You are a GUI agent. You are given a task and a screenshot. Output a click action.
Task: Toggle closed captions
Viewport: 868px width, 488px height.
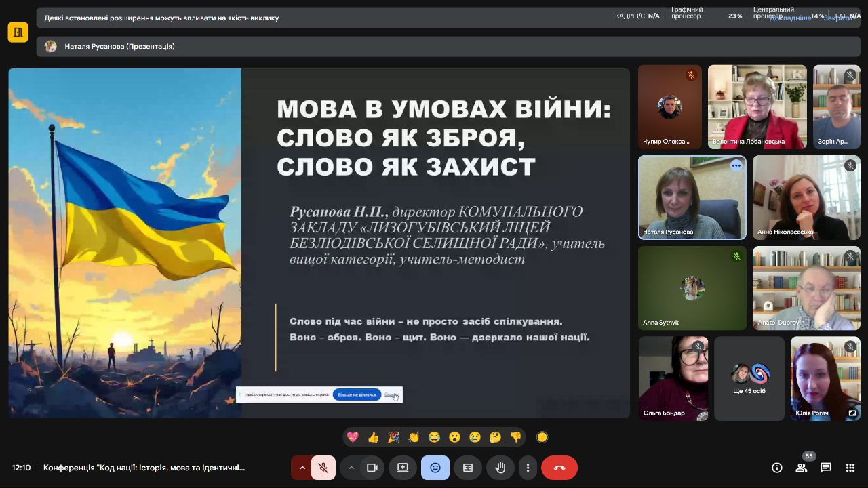468,468
